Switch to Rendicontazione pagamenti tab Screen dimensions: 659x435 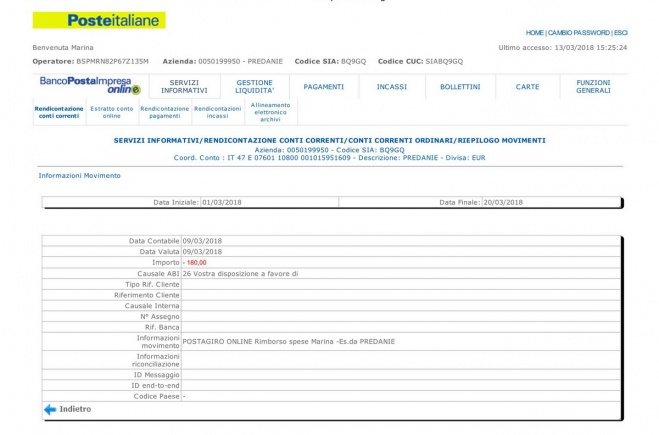[164, 112]
